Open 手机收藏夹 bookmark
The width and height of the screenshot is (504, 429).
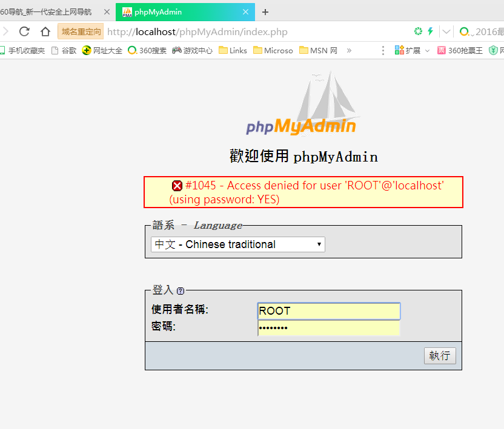tap(22, 50)
